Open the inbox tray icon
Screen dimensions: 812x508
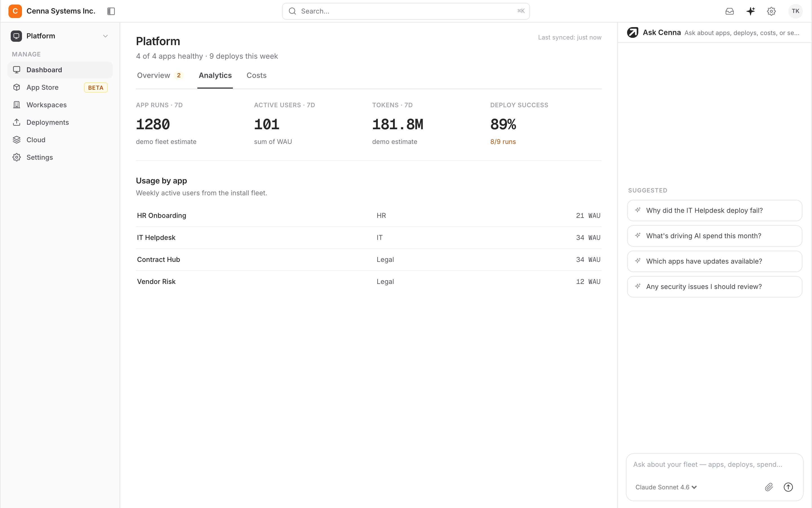729,11
